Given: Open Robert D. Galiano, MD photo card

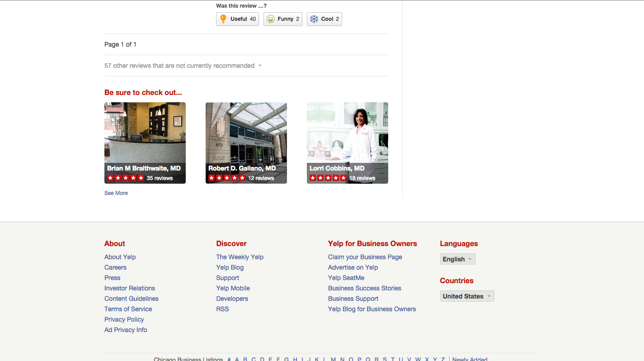Looking at the screenshot, I should pos(246,143).
